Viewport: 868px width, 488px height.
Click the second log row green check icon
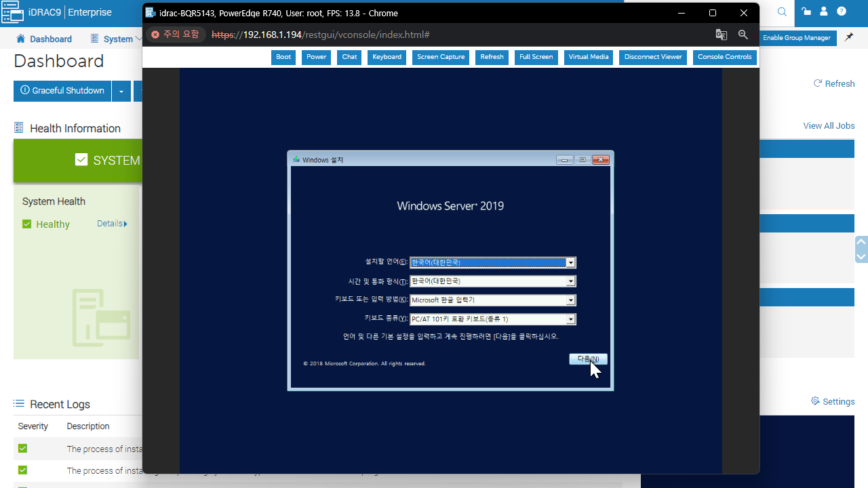tap(23, 470)
